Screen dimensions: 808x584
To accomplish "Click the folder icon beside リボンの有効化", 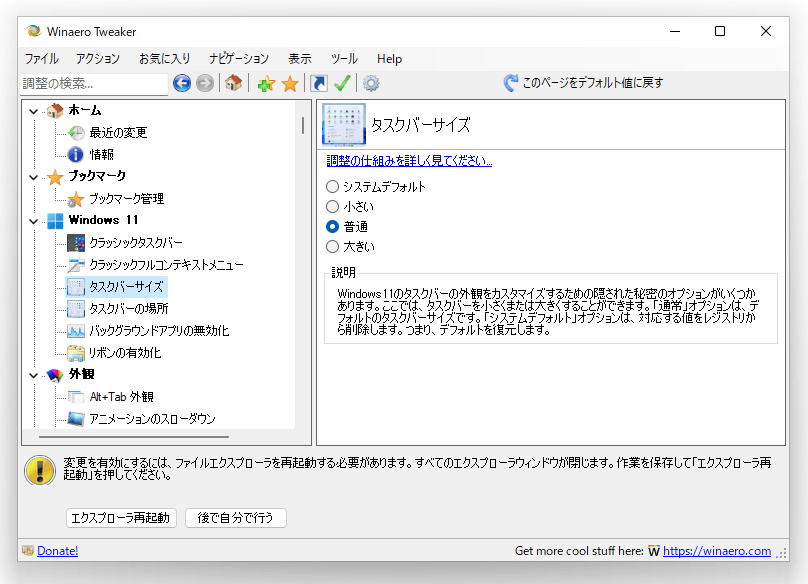I will point(76,353).
